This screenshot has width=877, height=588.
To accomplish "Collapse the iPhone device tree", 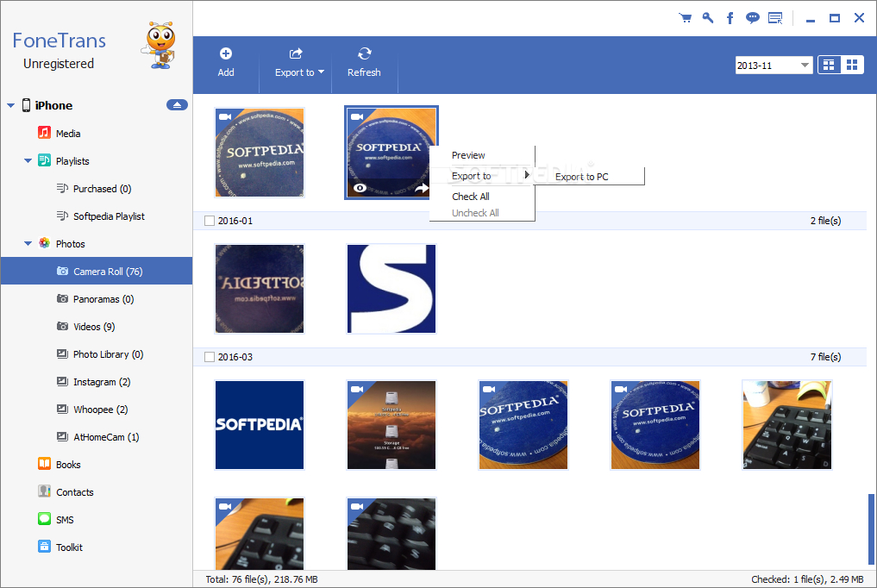I will pos(10,105).
